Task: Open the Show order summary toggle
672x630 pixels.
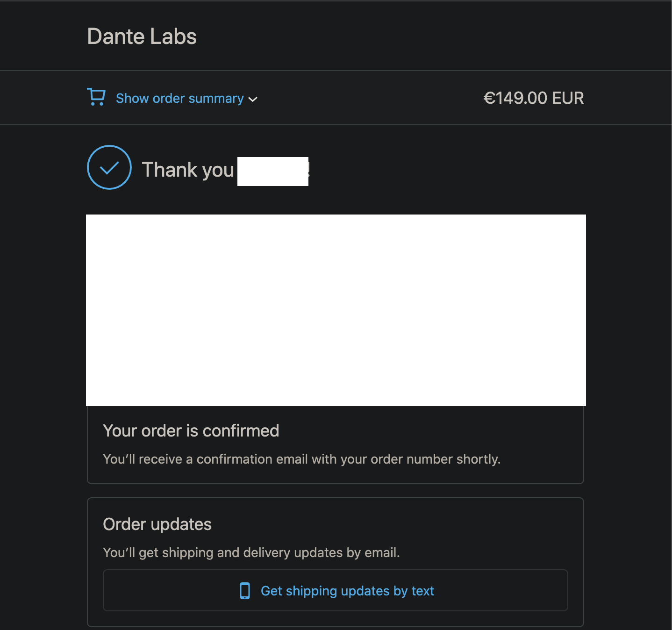Action: click(180, 98)
